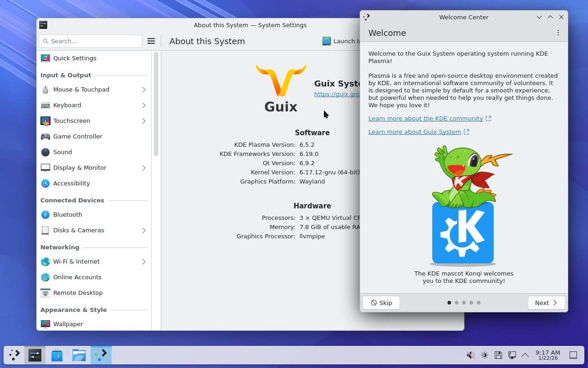
Task: Open Game Controller settings
Action: pyautogui.click(x=77, y=136)
